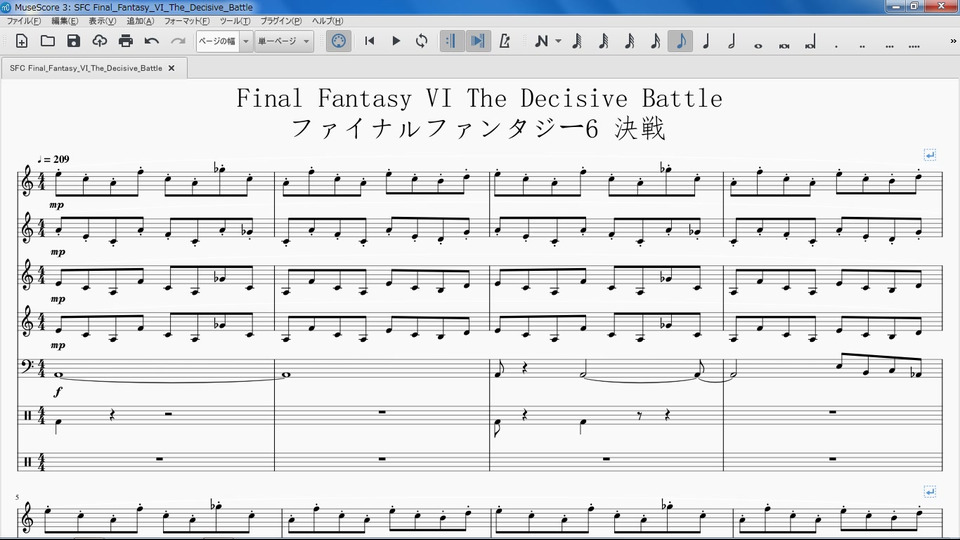Apply double augmentation dot
Viewport: 960px width, 540px height.
tap(862, 45)
